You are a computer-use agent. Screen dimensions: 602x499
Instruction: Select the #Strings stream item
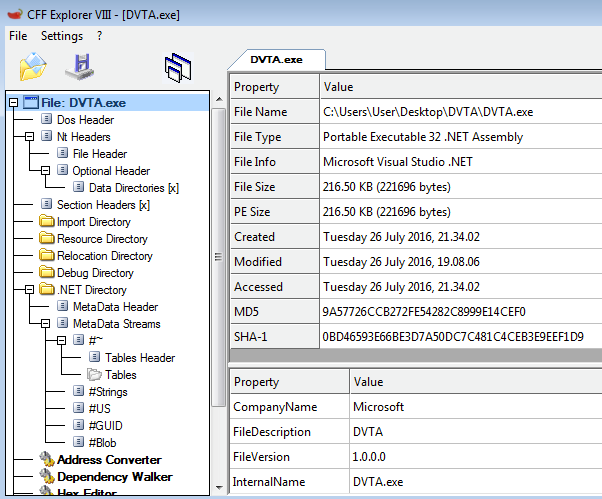click(107, 392)
